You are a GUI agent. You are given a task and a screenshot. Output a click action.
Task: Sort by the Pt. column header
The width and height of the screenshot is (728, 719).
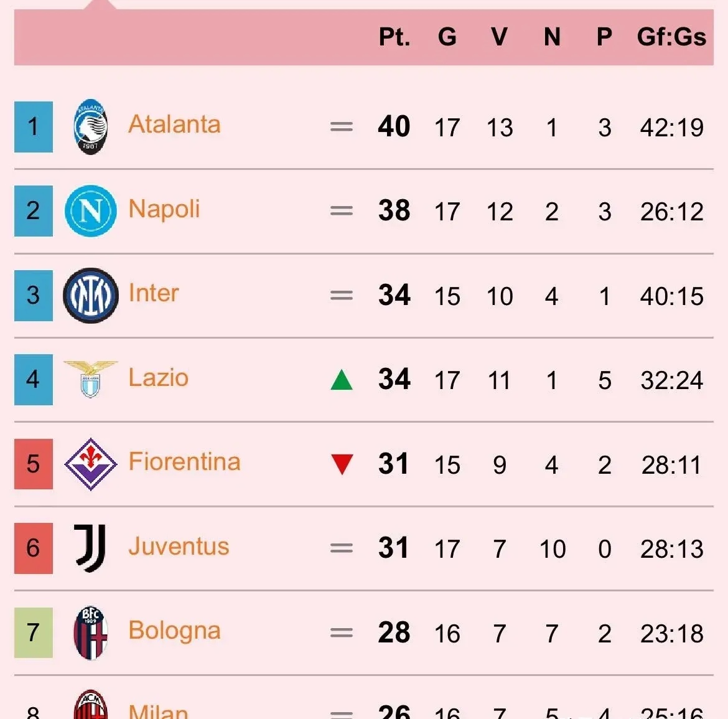[394, 37]
